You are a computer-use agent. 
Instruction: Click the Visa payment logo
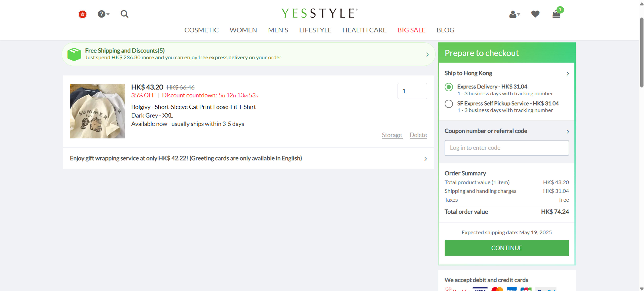click(x=480, y=289)
